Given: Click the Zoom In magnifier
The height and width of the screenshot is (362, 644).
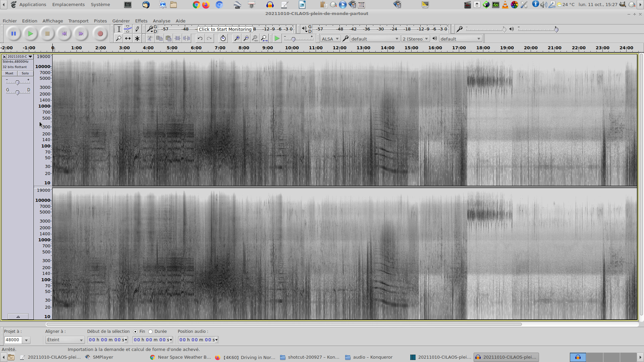Looking at the screenshot, I should (237, 39).
